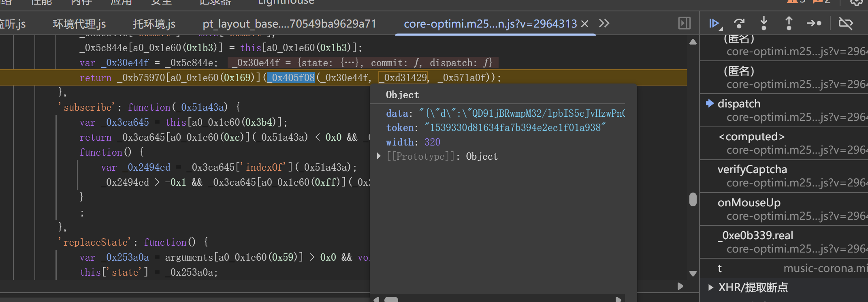This screenshot has width=868, height=302.
Task: Expand the [[Prototype]] entry in the Object popup
Action: [x=379, y=156]
